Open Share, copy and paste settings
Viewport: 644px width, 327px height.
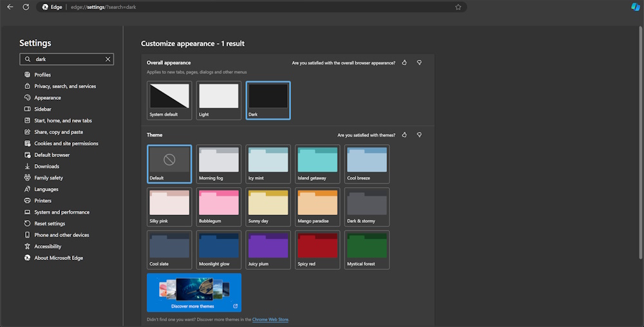pos(53,132)
